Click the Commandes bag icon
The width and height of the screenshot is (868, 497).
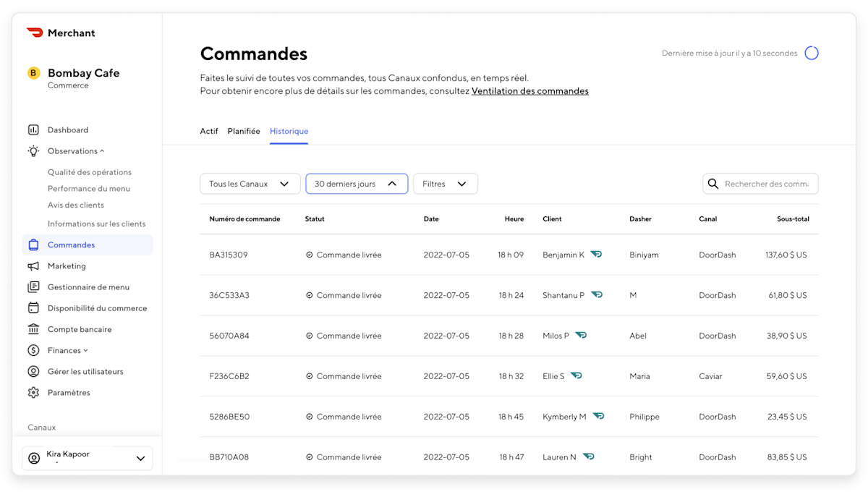click(33, 245)
